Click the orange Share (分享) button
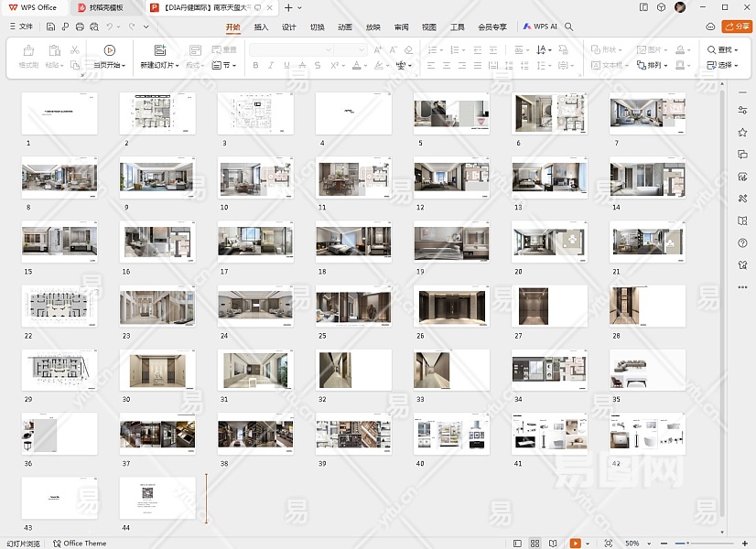Image resolution: width=756 pixels, height=549 pixels. coord(736,27)
